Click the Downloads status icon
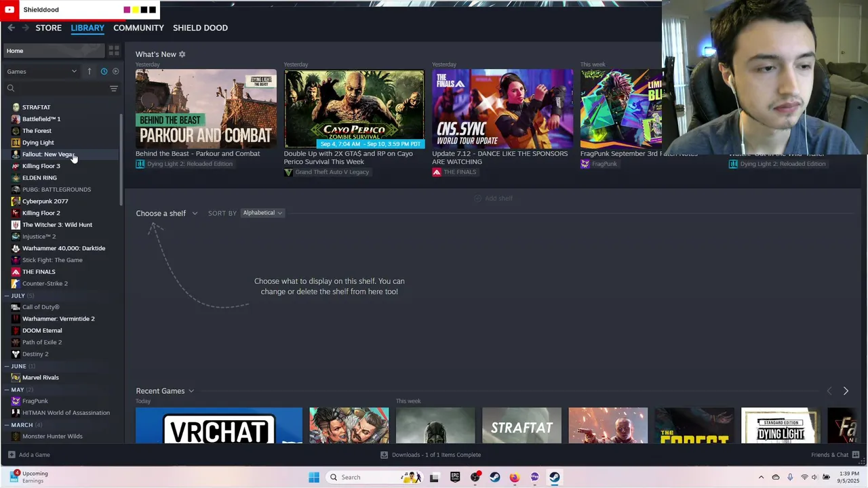868x488 pixels. 384,455
